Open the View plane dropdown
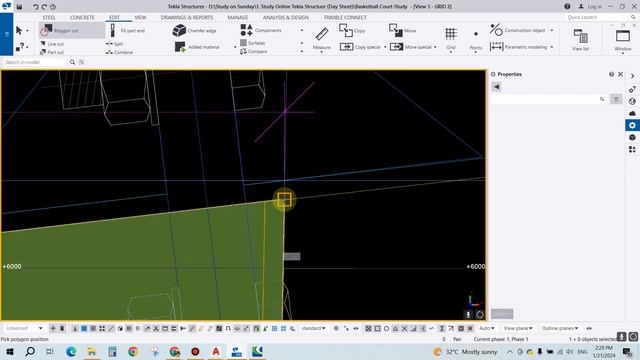640x360 pixels. (518, 328)
